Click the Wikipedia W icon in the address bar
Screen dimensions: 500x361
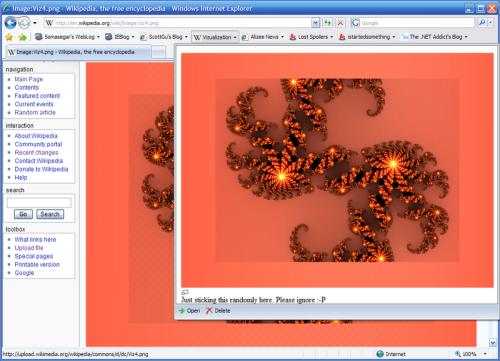(x=49, y=23)
